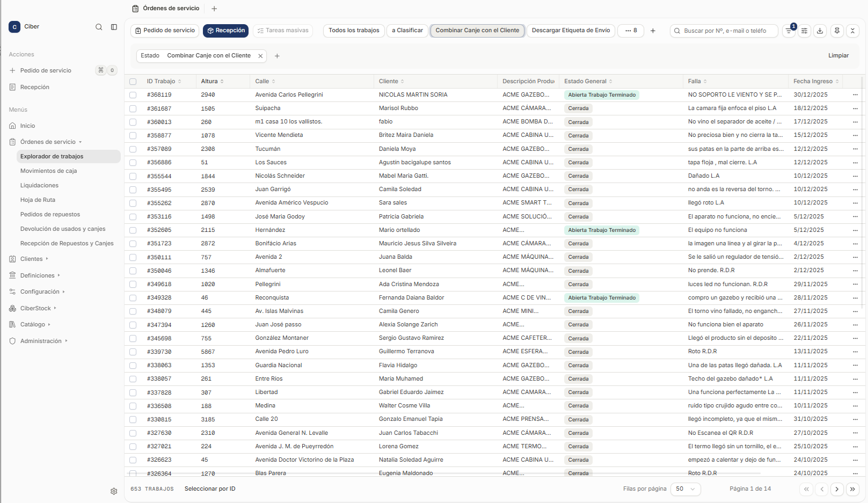This screenshot has height=503, width=868.
Task: Sort by the ID Trabajo column header
Action: (x=164, y=82)
